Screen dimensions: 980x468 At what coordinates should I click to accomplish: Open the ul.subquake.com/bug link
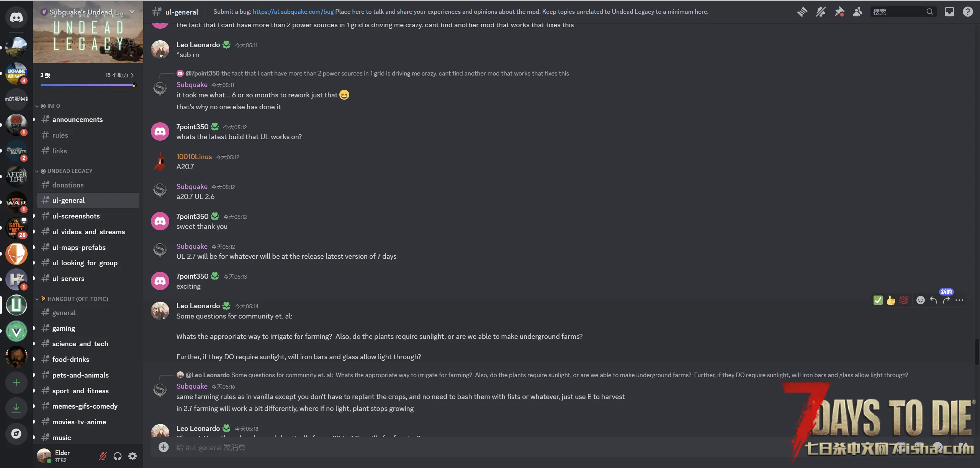tap(293, 12)
